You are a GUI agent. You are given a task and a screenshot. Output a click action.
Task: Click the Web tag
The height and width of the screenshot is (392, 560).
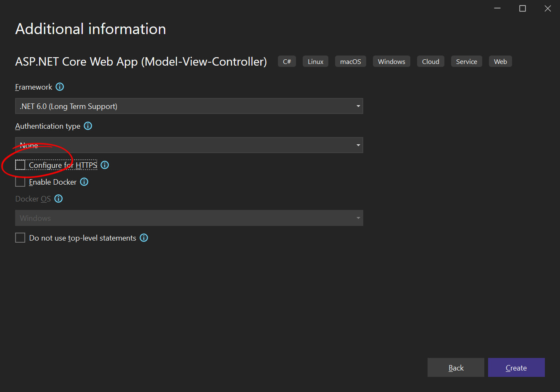[x=500, y=61]
